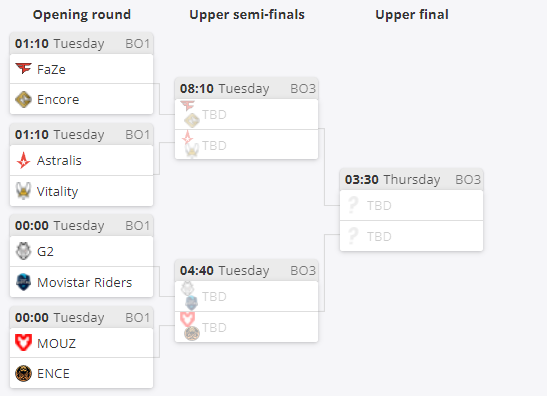Click the MOUZ heart logo icon
547x396 pixels.
(x=23, y=343)
